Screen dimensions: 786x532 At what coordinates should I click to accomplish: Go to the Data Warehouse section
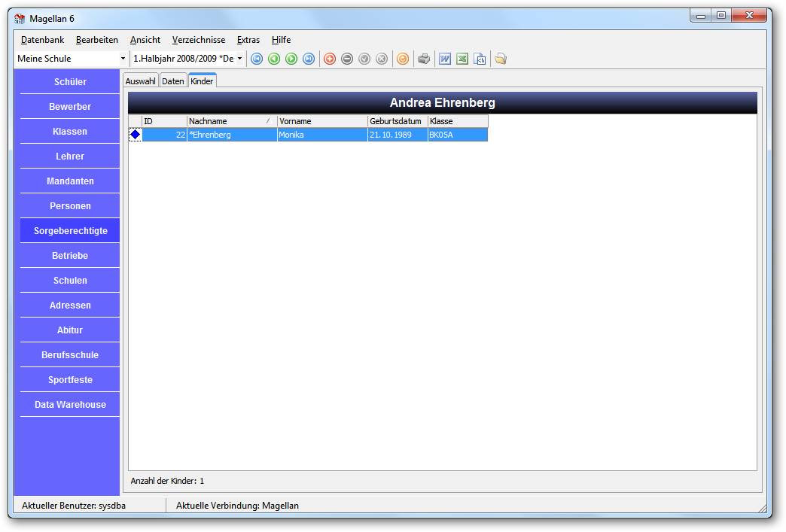[70, 405]
